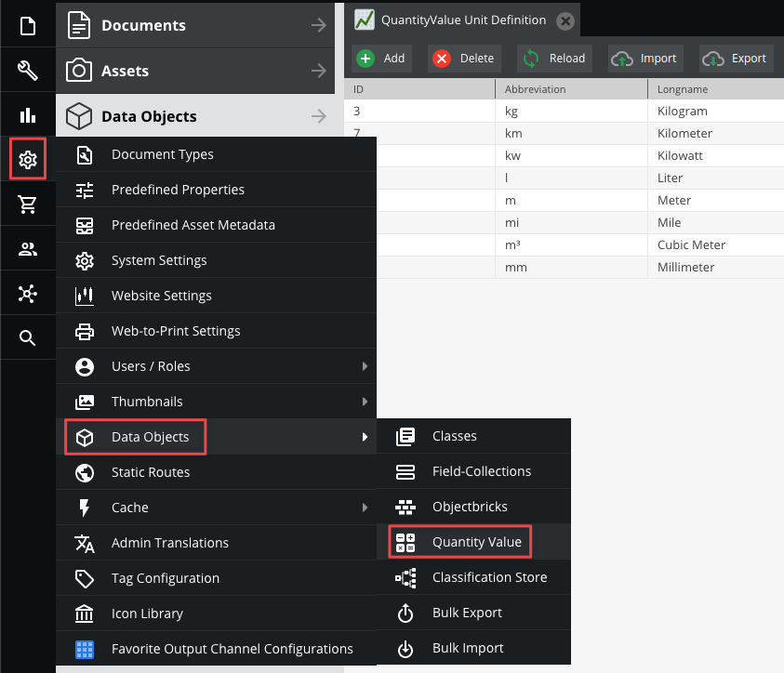Open the Settings gear sidebar icon
The image size is (784, 673).
click(x=28, y=159)
